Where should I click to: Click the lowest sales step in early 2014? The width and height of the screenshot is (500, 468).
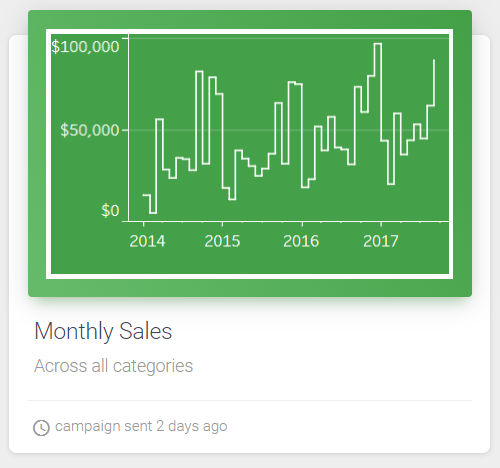coord(153,213)
